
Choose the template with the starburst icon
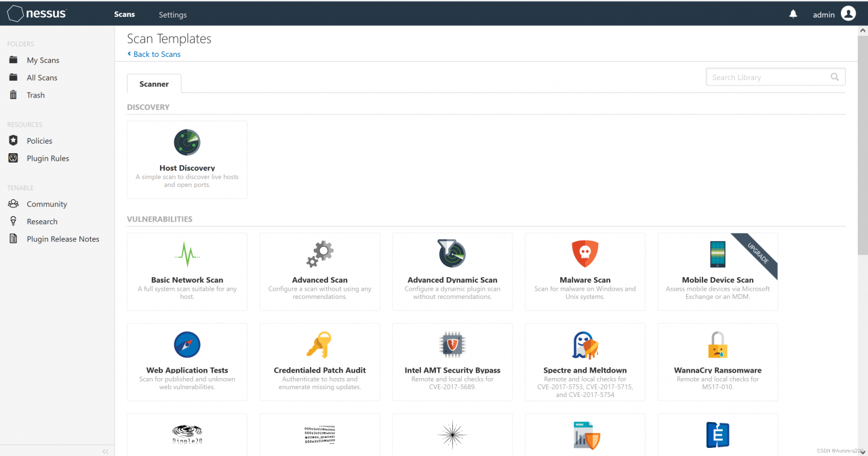tap(452, 434)
